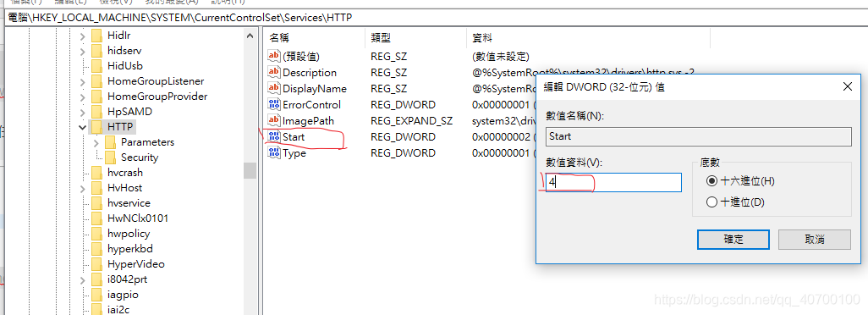Screen dimensions: 868x315
Task: Click the string icon of DisplayName value
Action: pos(274,88)
